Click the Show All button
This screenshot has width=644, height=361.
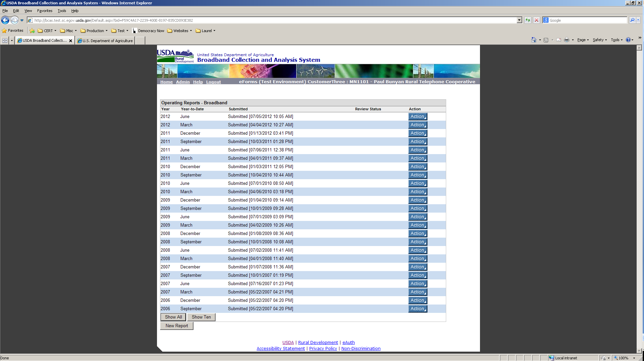173,317
